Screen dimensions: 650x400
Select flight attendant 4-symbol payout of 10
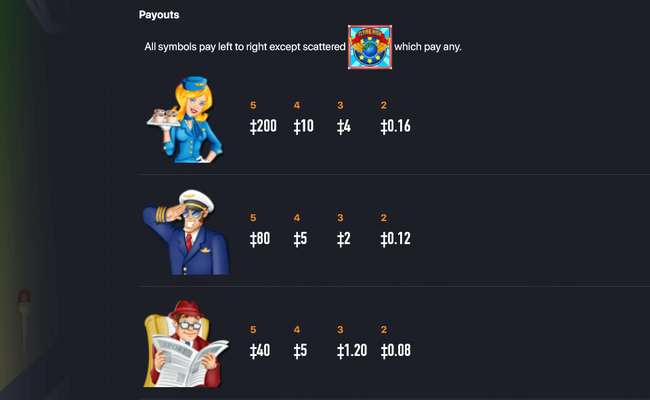coord(304,127)
